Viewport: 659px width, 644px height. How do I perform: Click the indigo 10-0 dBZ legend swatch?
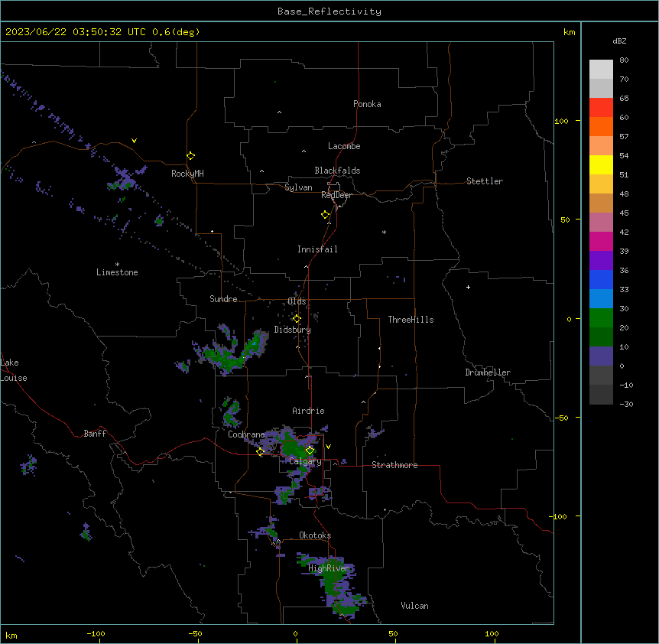point(601,356)
